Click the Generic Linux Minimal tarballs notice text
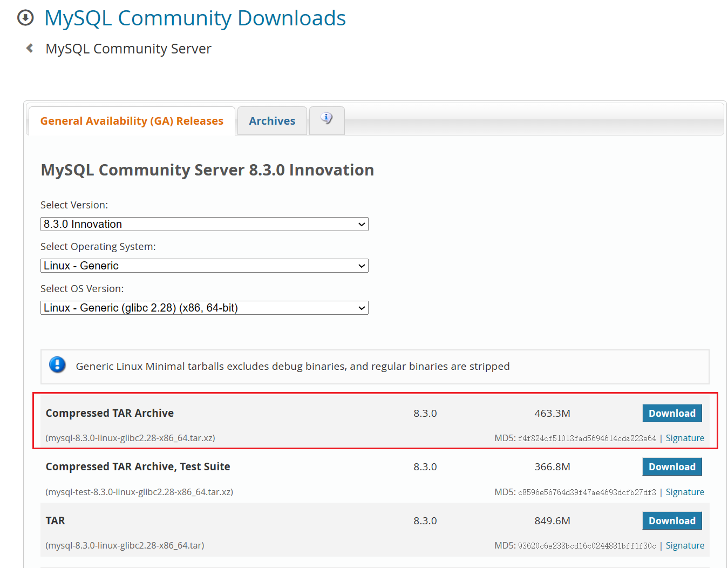Screen dimensions: 728x568 click(292, 366)
